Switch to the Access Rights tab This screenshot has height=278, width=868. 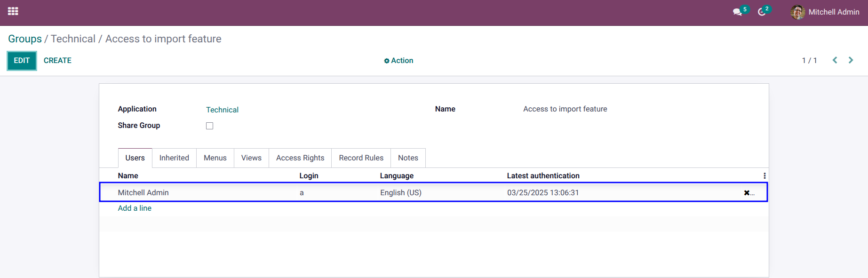tap(300, 158)
